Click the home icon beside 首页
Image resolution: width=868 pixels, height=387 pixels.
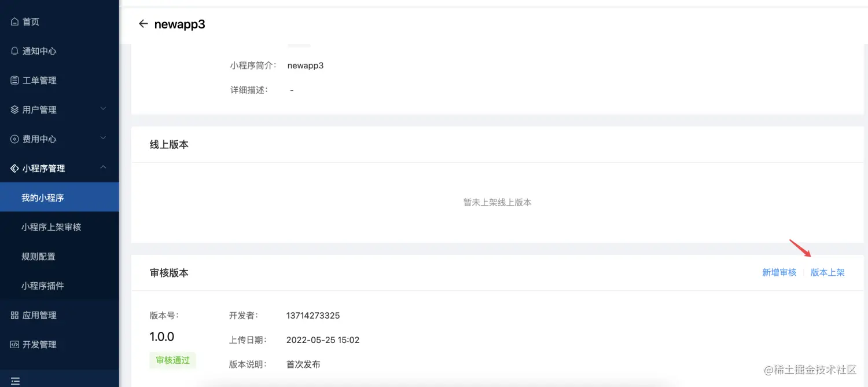click(14, 21)
